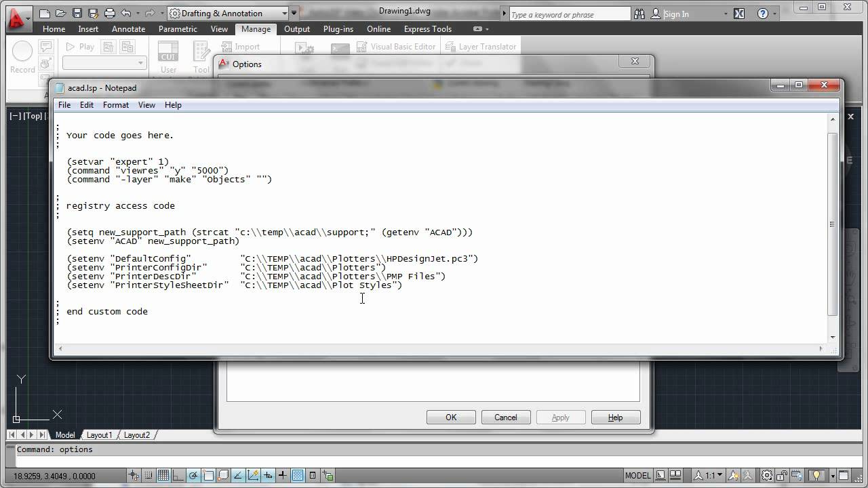Click the hardware acceleration icon in status bar
Viewport: 868px width, 488px height.
coord(798,476)
